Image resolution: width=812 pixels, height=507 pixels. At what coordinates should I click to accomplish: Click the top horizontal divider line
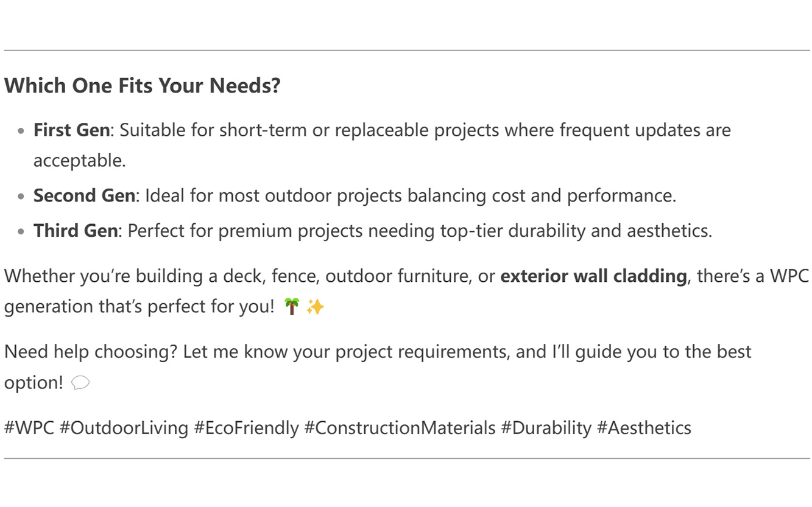(x=407, y=51)
